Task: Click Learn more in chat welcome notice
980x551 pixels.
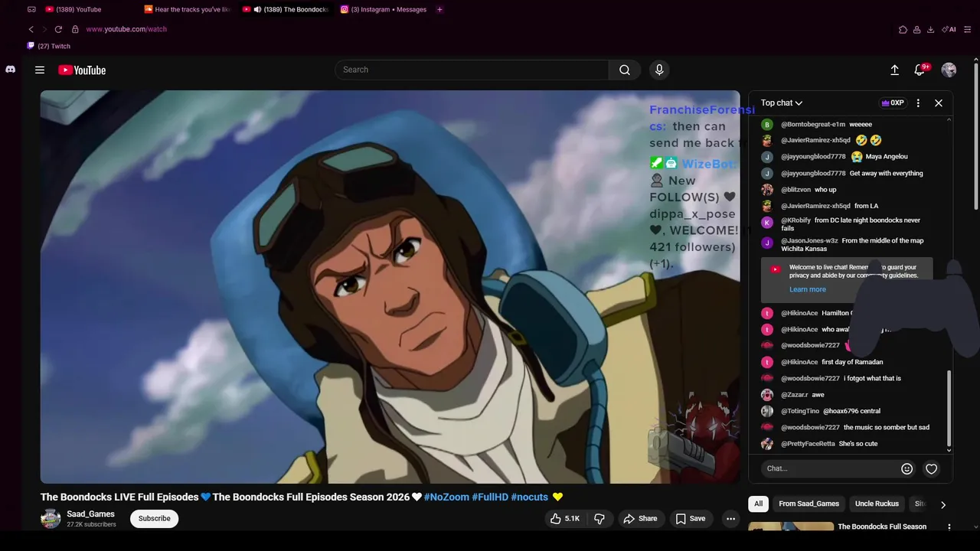Action: (808, 289)
